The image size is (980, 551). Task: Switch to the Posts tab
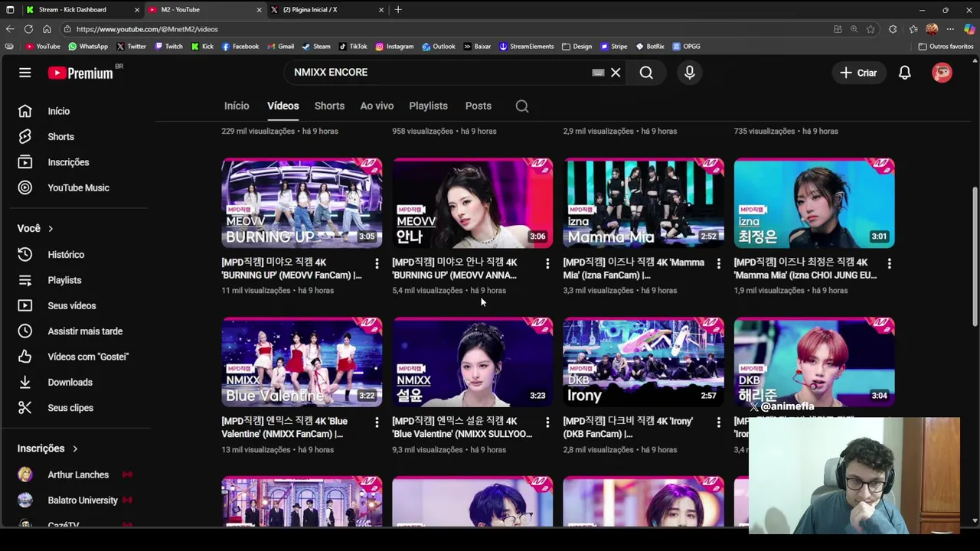[479, 106]
